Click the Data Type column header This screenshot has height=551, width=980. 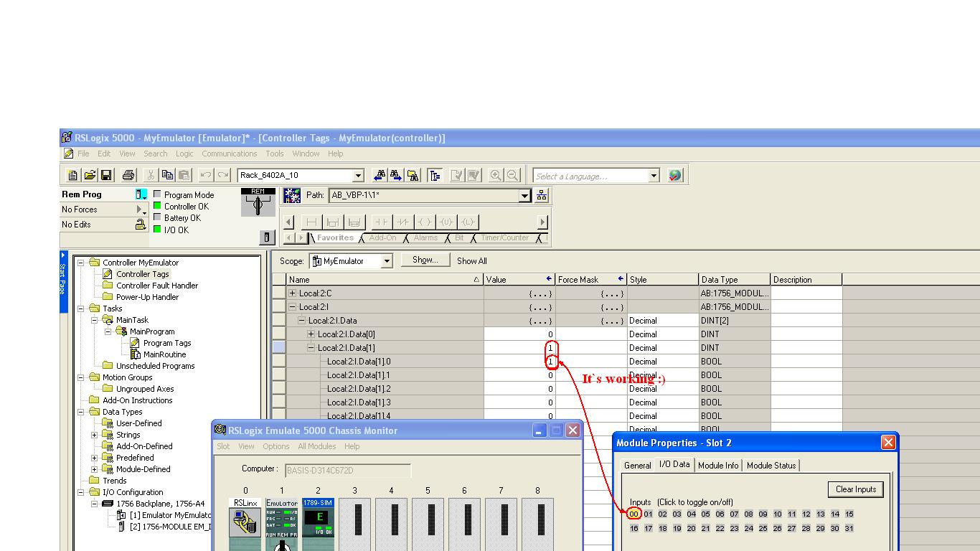(x=735, y=280)
